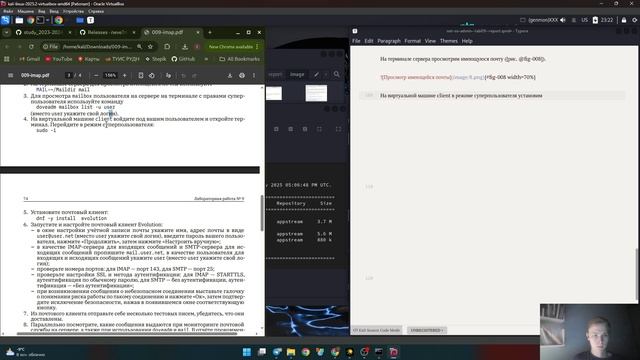Open the GitHub bookmark

point(183,59)
